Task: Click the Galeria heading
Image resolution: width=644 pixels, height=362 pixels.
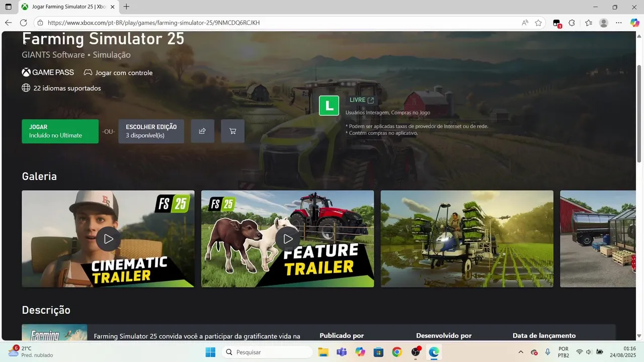Action: click(x=39, y=176)
